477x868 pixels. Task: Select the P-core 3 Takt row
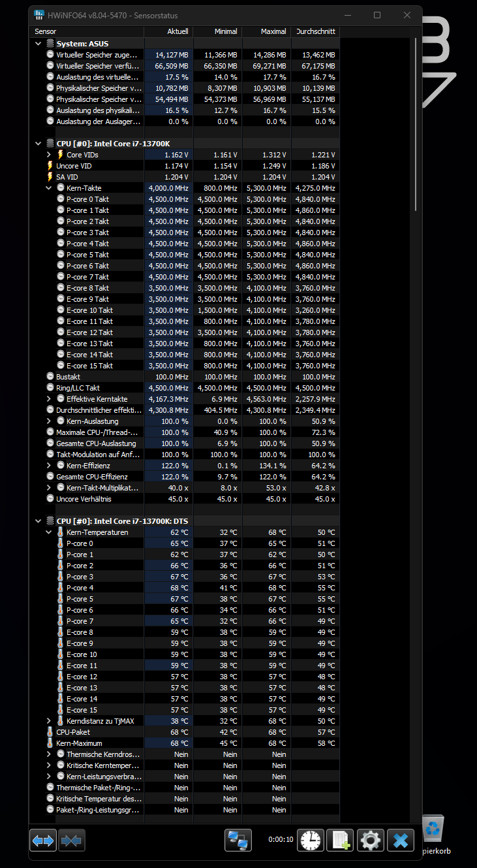(185, 233)
